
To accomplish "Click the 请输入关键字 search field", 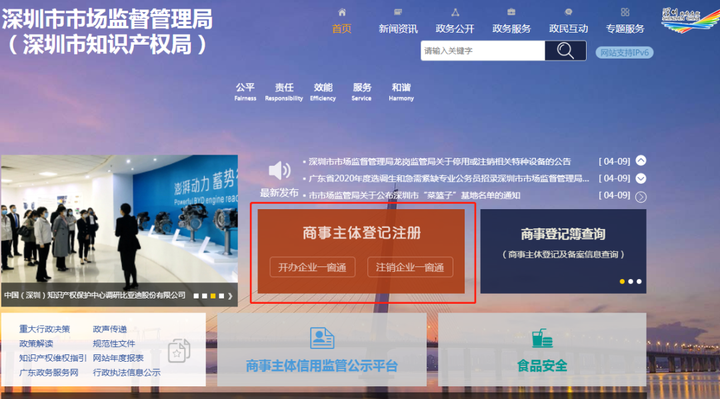I will click(x=483, y=51).
